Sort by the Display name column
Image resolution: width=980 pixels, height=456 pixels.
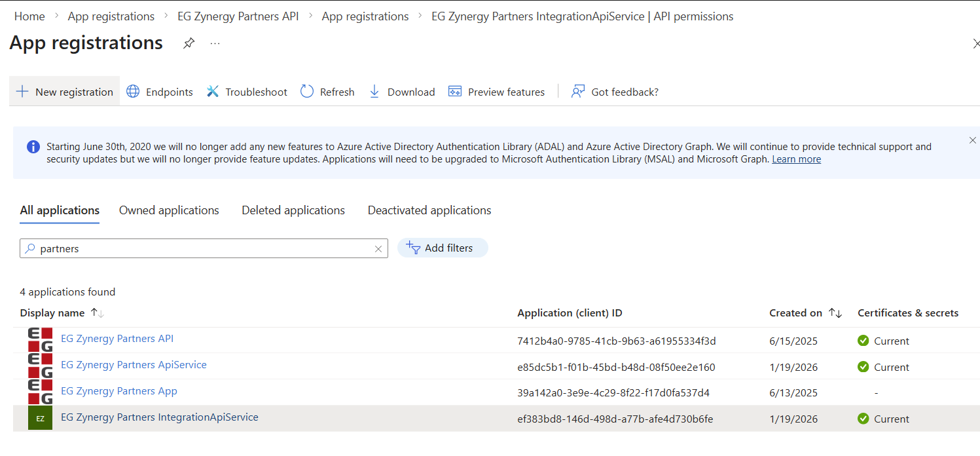[x=62, y=313]
